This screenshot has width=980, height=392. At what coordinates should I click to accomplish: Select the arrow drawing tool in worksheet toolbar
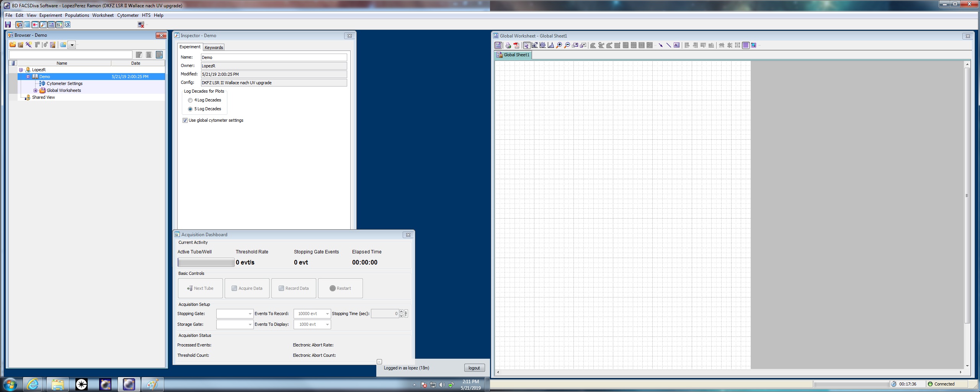(661, 45)
